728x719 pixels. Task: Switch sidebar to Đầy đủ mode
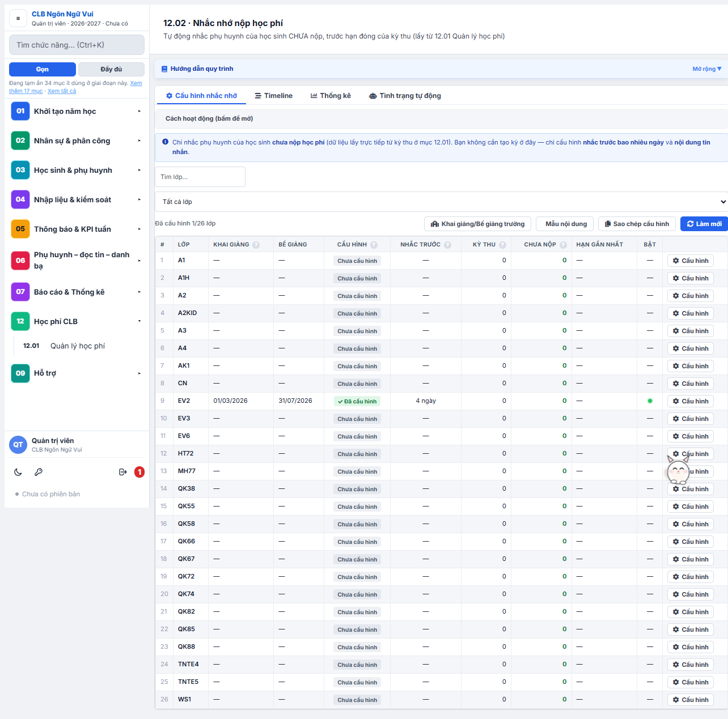click(111, 69)
